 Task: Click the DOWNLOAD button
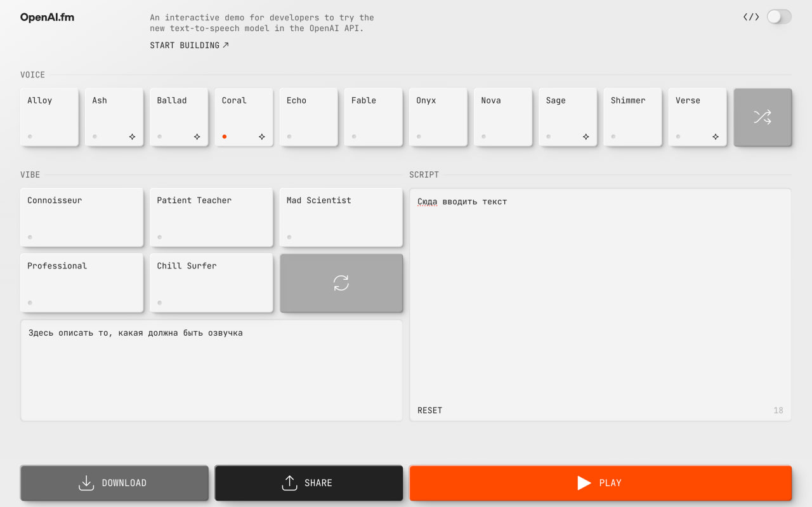114,483
